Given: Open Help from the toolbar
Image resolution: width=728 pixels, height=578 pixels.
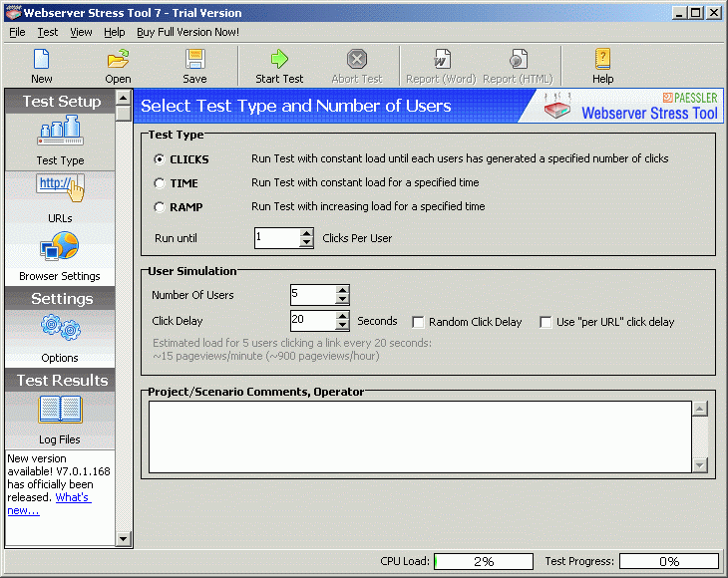Looking at the screenshot, I should (x=602, y=65).
